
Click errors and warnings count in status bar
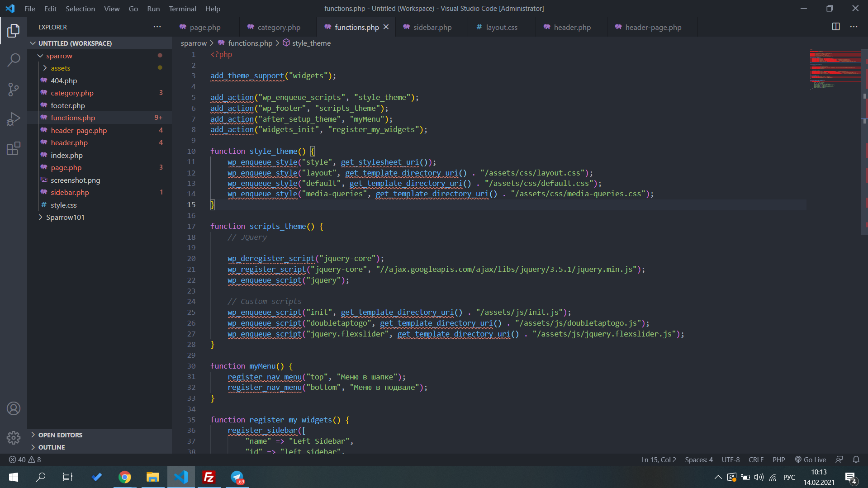tap(25, 460)
